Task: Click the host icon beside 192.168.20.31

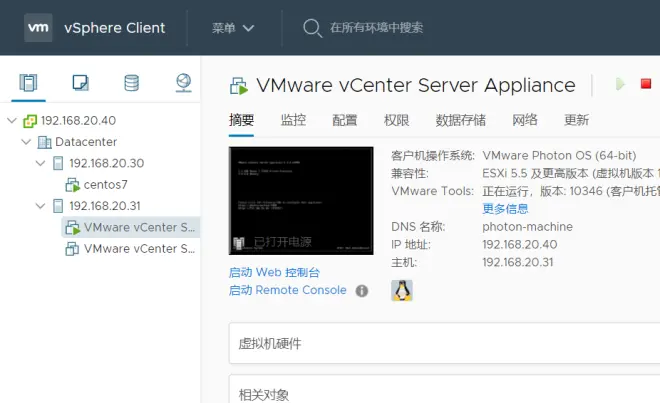Action: pyautogui.click(x=58, y=206)
